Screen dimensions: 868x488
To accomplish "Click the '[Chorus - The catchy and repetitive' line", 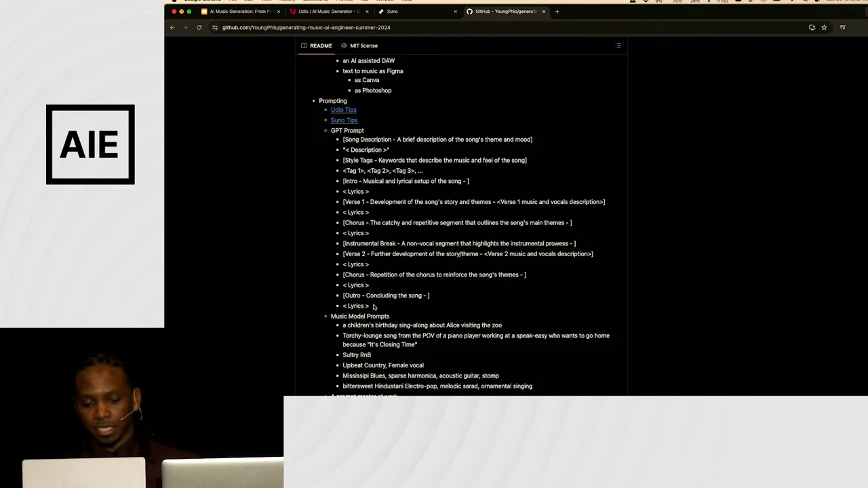I will (x=457, y=223).
